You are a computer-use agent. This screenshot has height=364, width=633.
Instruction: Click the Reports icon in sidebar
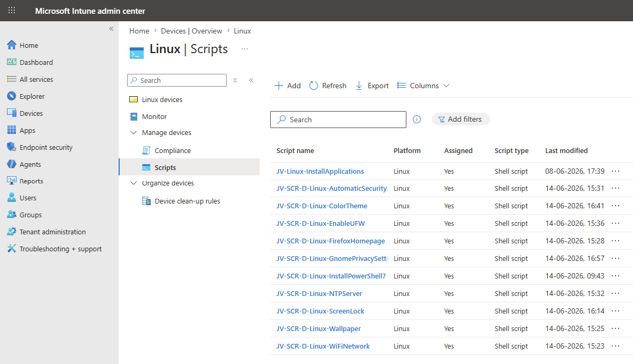pos(12,181)
